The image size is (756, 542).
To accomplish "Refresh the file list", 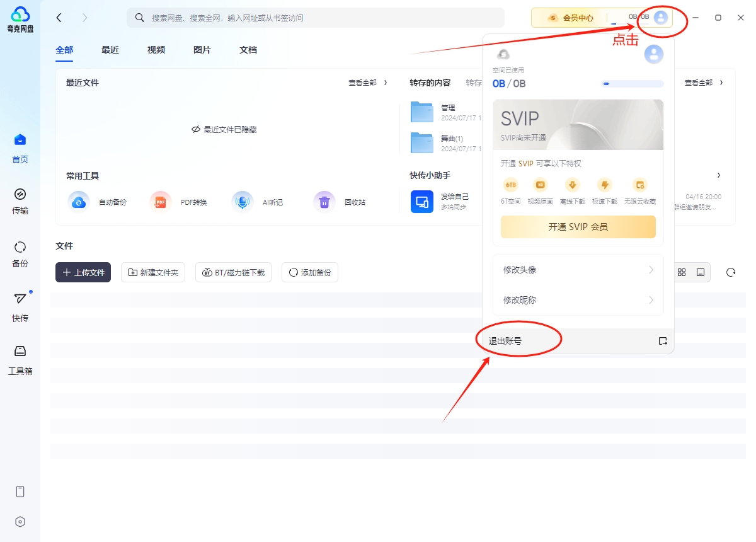I will (731, 272).
